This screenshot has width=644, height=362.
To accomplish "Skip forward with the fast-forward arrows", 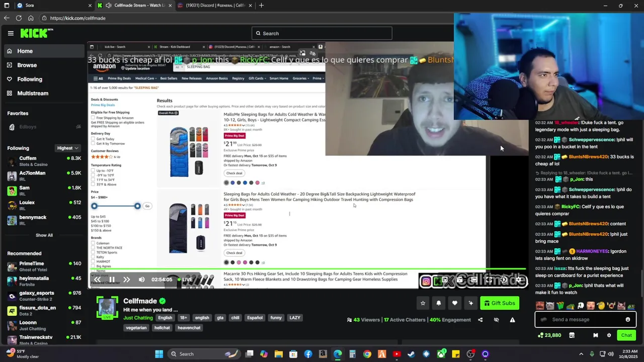I will (127, 280).
